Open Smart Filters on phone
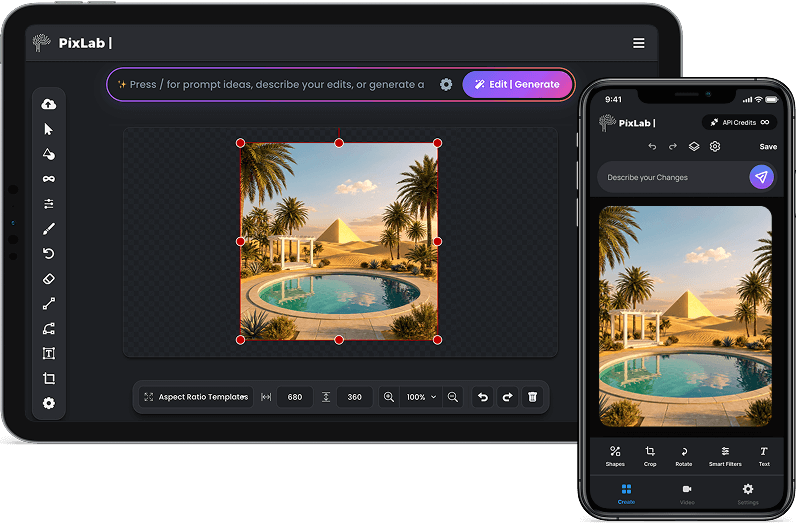The height and width of the screenshot is (523, 797). click(725, 456)
